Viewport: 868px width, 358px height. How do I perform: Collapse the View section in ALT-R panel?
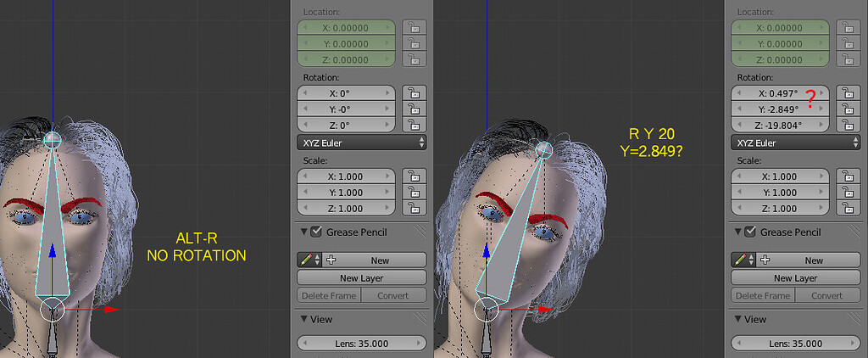pyautogui.click(x=303, y=319)
